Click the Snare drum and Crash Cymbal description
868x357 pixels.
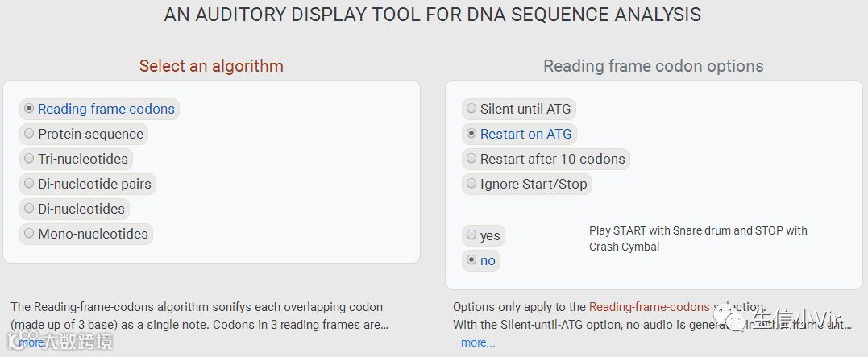698,239
